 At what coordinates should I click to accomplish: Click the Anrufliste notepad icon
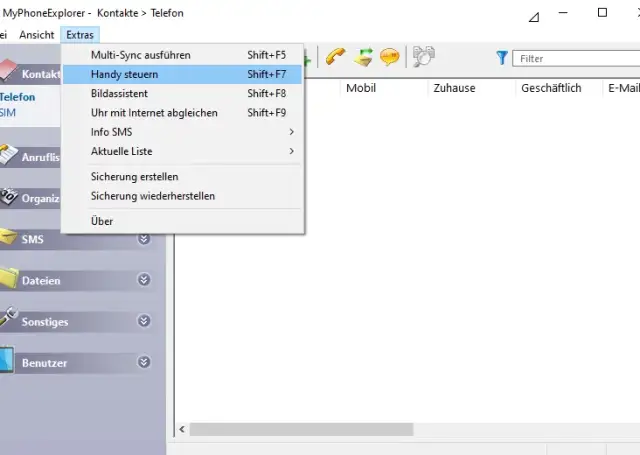point(8,155)
